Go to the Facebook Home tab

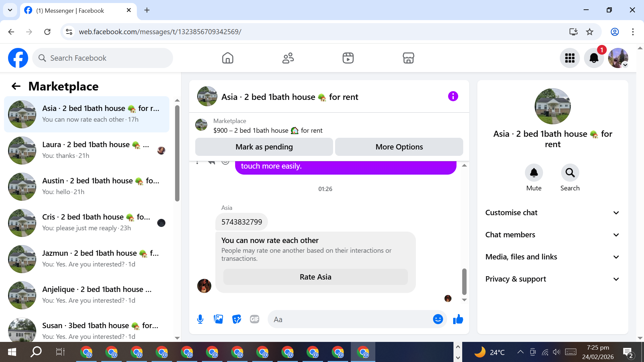point(227,58)
